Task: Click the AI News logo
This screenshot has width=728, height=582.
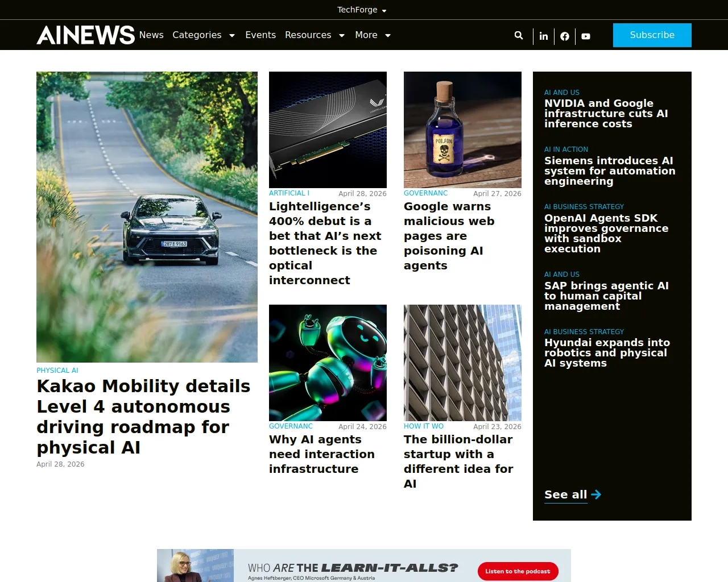Action: (x=85, y=35)
